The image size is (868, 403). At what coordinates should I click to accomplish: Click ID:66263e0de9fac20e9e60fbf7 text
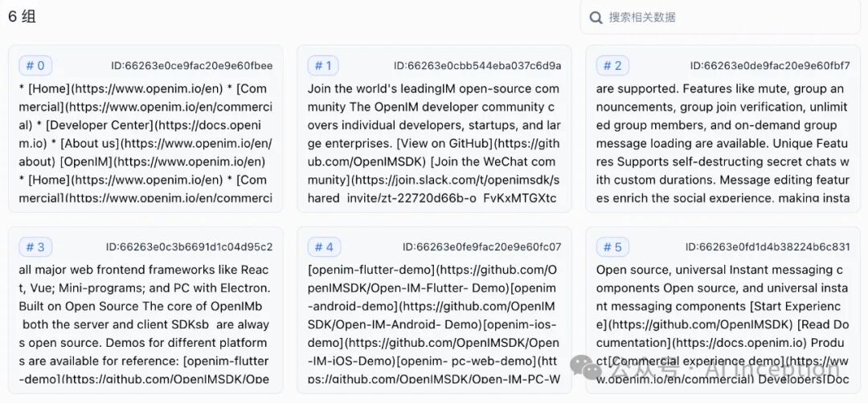click(769, 66)
